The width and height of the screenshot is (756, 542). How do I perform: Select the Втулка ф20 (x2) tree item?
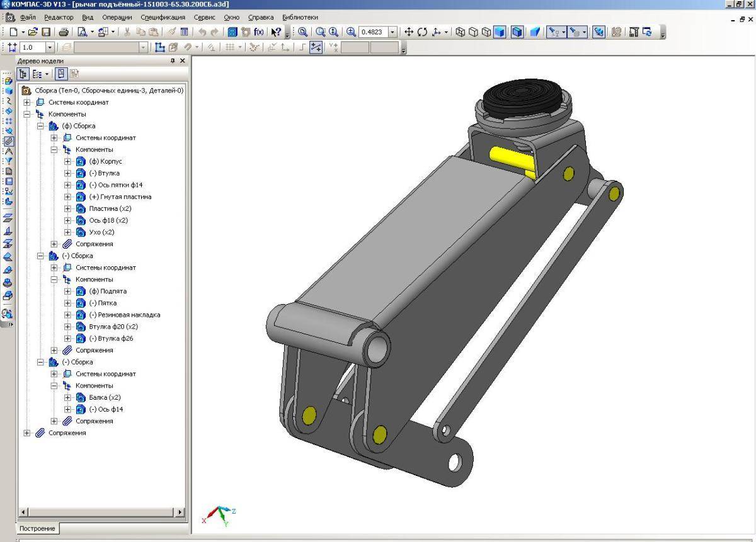click(x=113, y=326)
